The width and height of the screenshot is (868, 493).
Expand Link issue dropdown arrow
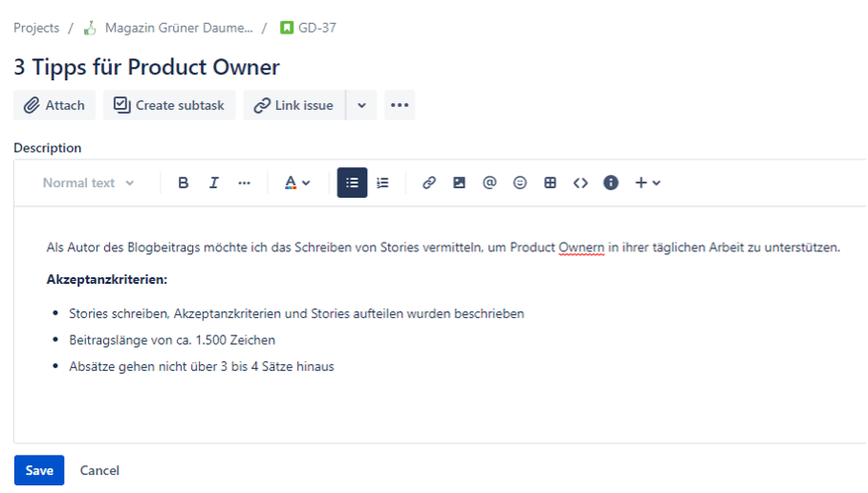(361, 105)
